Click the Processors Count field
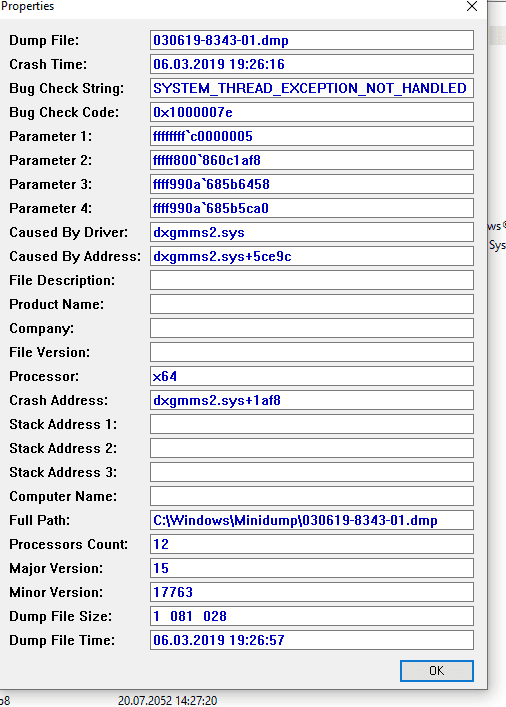Viewport: 506px width, 707px height. [x=312, y=544]
